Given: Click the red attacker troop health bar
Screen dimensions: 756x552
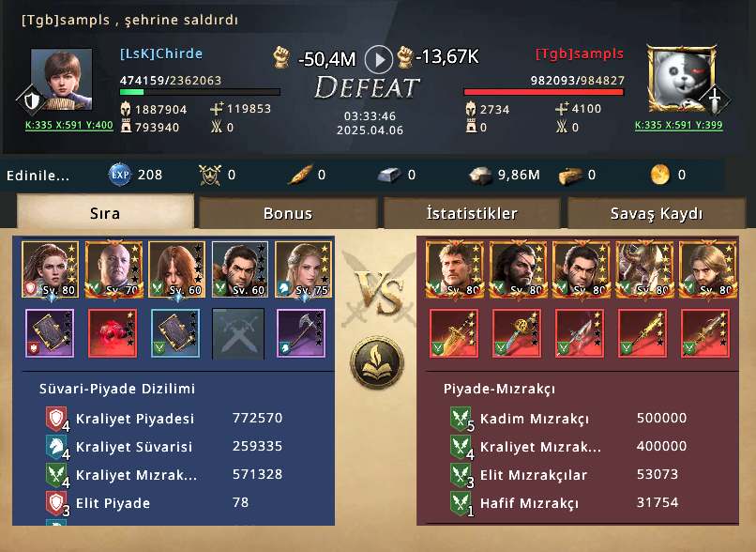Looking at the screenshot, I should coord(544,92).
